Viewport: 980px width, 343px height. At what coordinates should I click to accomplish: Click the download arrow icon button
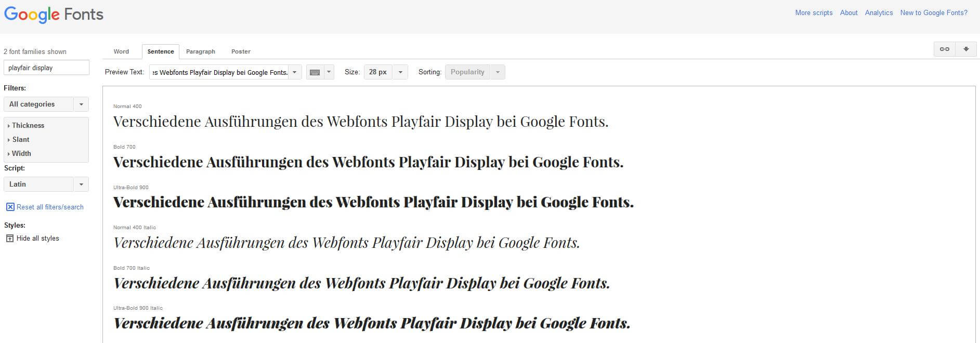tap(966, 49)
